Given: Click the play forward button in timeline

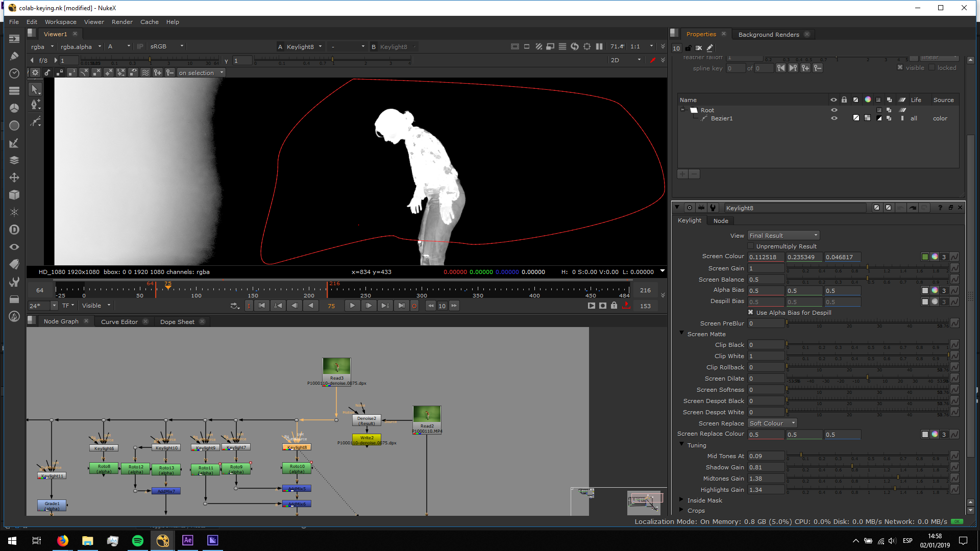Looking at the screenshot, I should tap(352, 306).
